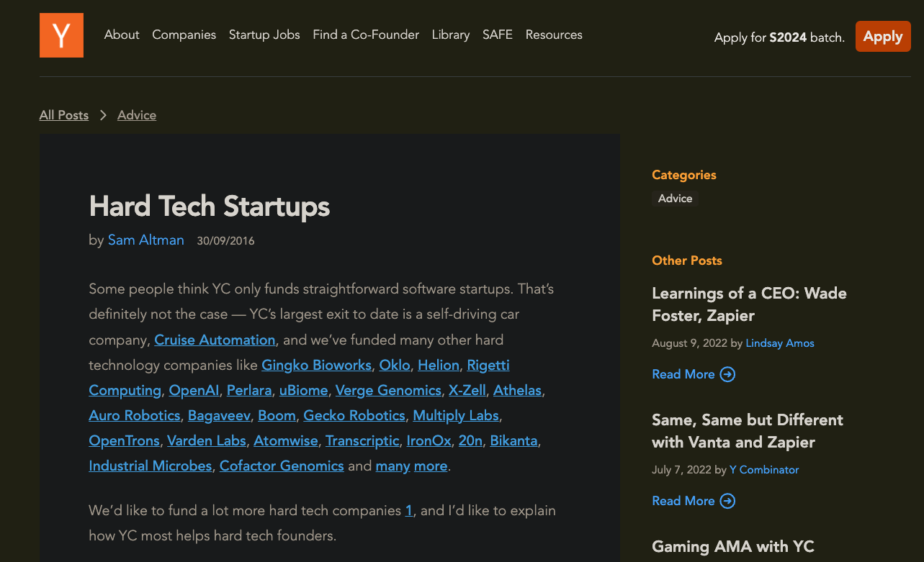Open 'Learnings of a CEO: Wade Foster' post
924x562 pixels.
[x=749, y=304]
